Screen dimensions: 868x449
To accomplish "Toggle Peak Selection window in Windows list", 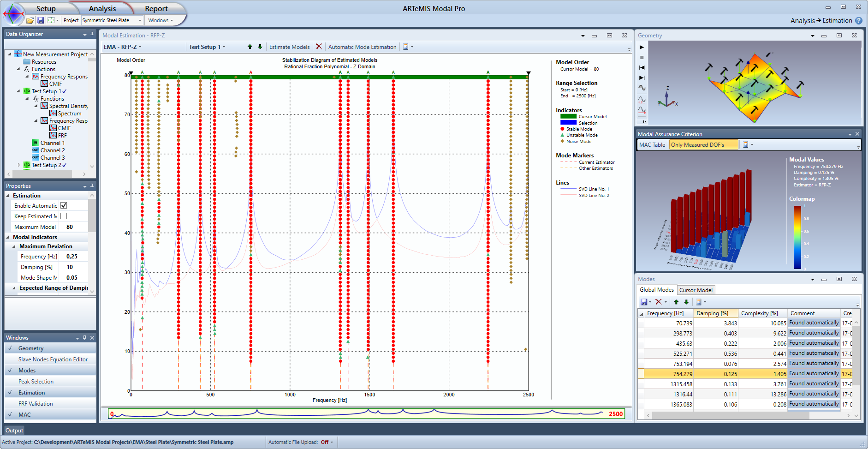I will coord(50,382).
